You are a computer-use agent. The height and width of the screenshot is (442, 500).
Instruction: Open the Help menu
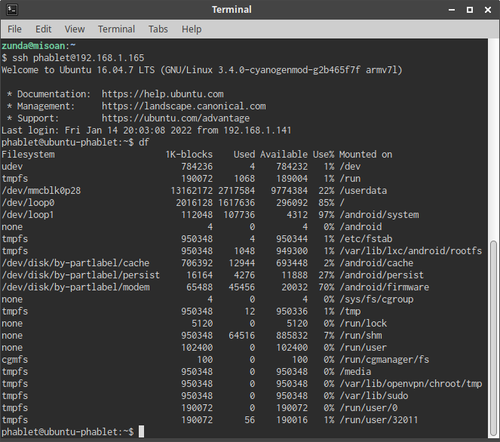(x=191, y=29)
